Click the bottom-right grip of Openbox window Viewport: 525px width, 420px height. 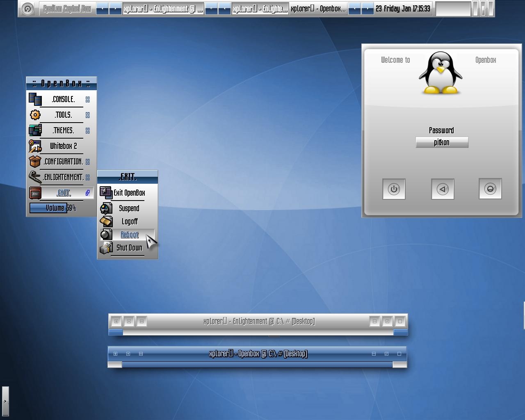click(399, 365)
